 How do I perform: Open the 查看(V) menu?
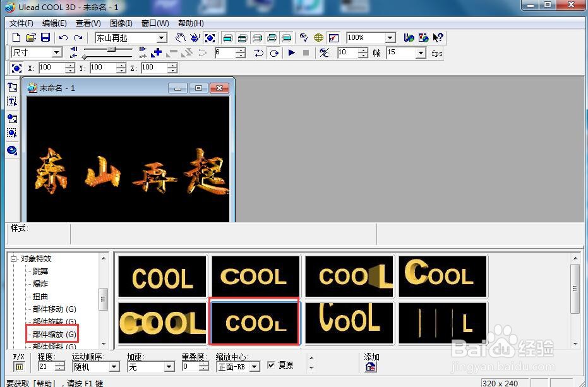point(88,23)
